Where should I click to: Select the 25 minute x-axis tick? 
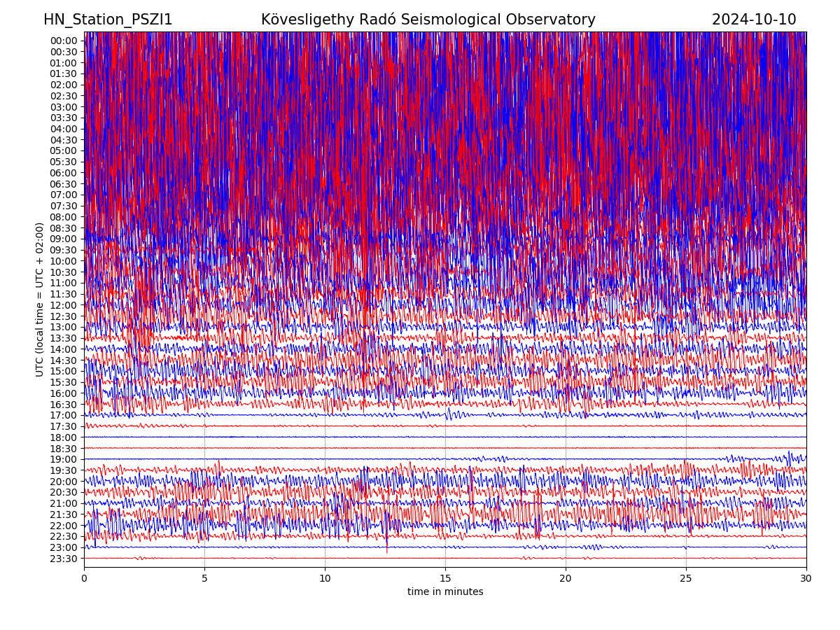686,579
